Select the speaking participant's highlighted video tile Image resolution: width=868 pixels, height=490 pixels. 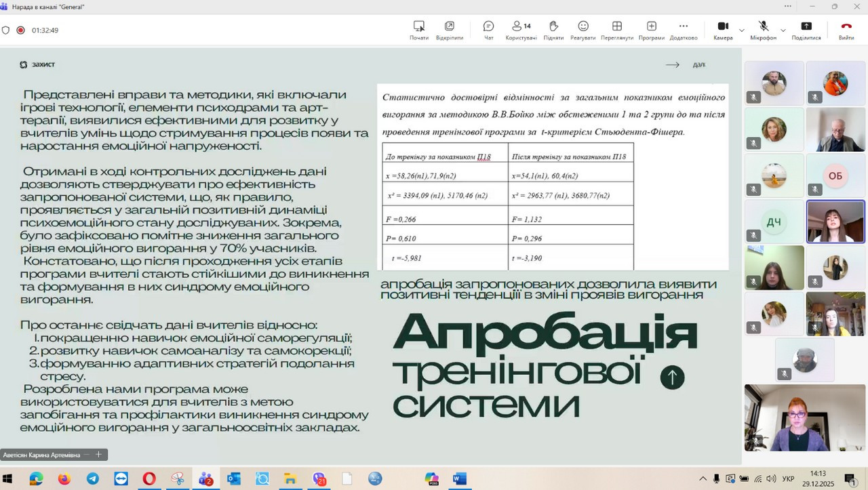835,222
